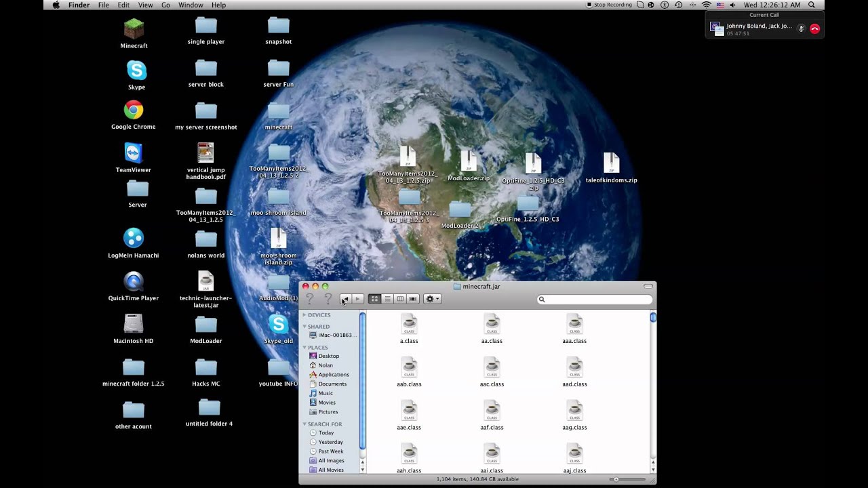Viewport: 868px width, 488px height.
Task: Open the Go menu
Action: tap(165, 5)
